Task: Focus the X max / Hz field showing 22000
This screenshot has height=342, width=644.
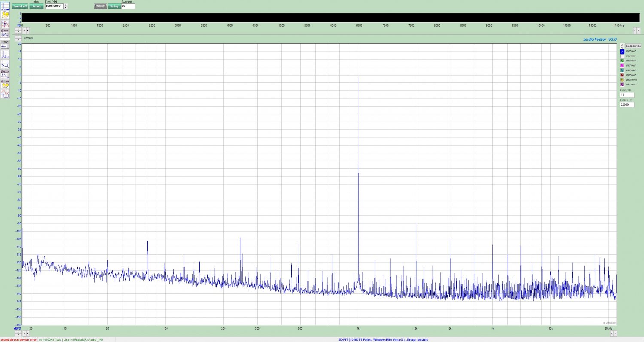Action: tap(627, 104)
